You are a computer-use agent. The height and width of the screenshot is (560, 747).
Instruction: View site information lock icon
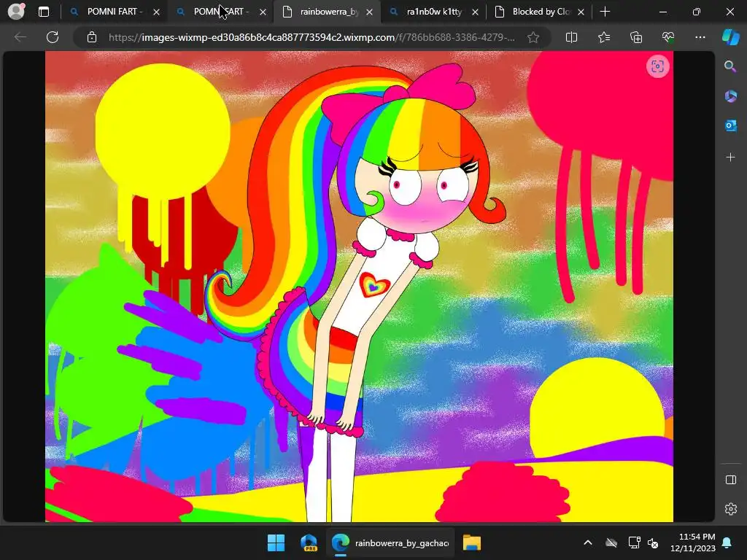pos(92,37)
